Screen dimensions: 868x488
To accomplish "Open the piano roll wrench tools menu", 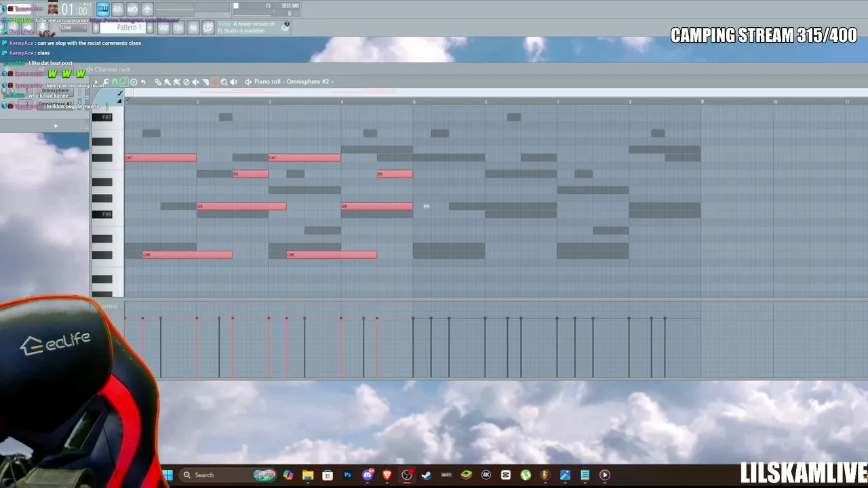I will click(106, 82).
